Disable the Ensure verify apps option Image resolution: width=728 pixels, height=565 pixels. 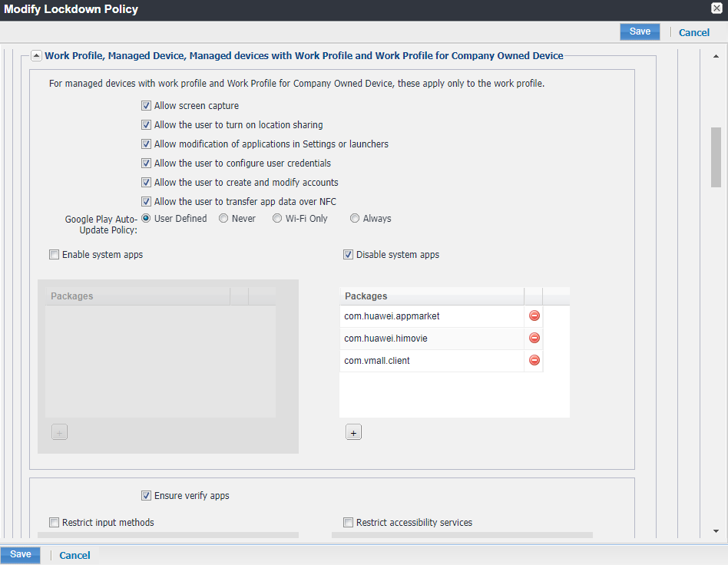[146, 495]
